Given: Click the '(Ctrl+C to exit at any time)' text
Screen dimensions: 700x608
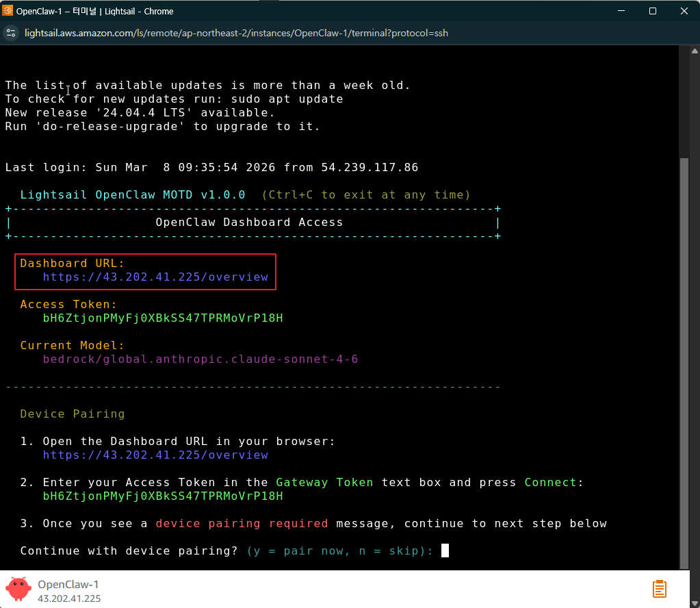Looking at the screenshot, I should (x=365, y=194).
